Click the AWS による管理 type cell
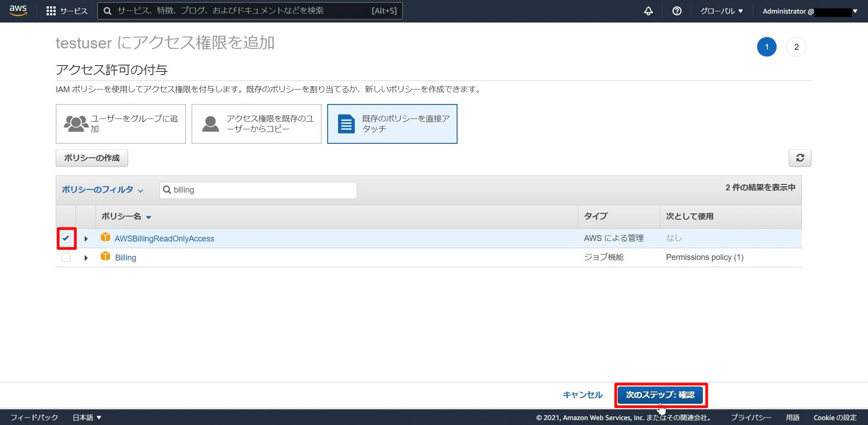Screen dimensions: 868x425 pos(614,238)
